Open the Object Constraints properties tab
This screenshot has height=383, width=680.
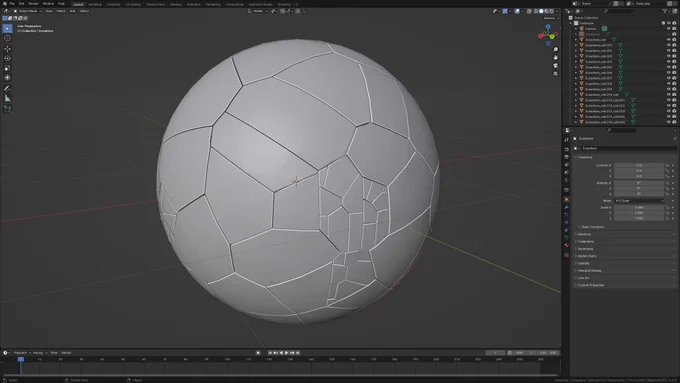[x=566, y=230]
